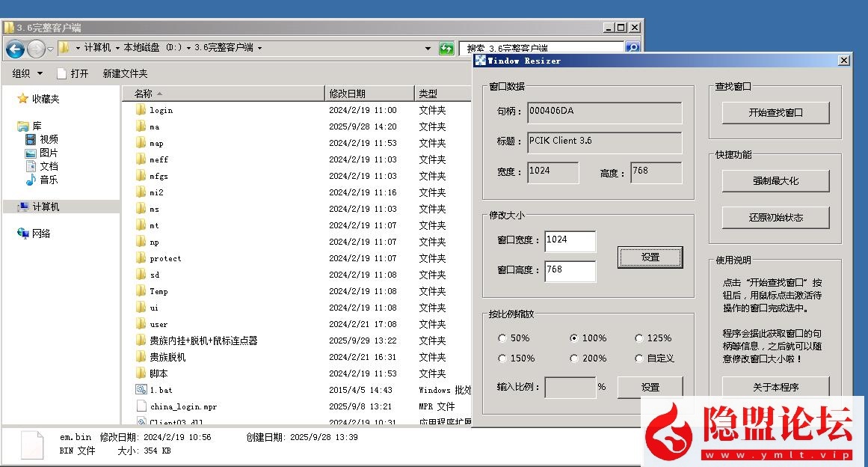868x467 pixels.
Task: Click the Back navigation arrow button
Action: (x=15, y=49)
